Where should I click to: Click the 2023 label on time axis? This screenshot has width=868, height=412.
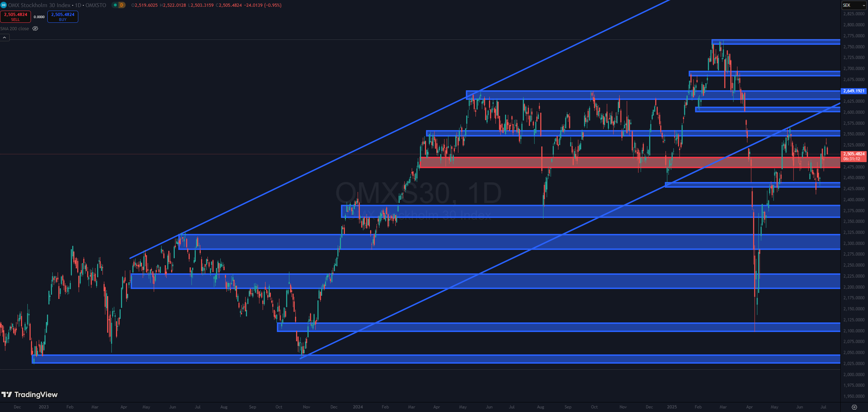pyautogui.click(x=43, y=407)
